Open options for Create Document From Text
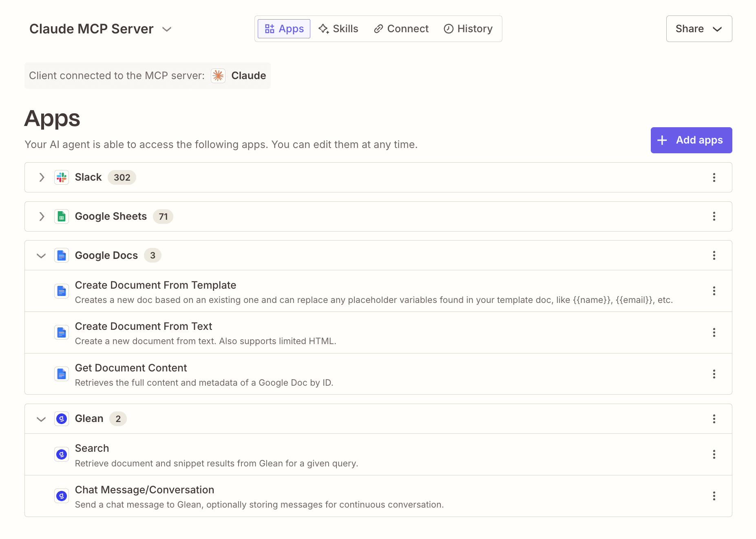This screenshot has width=756, height=539. [x=714, y=332]
